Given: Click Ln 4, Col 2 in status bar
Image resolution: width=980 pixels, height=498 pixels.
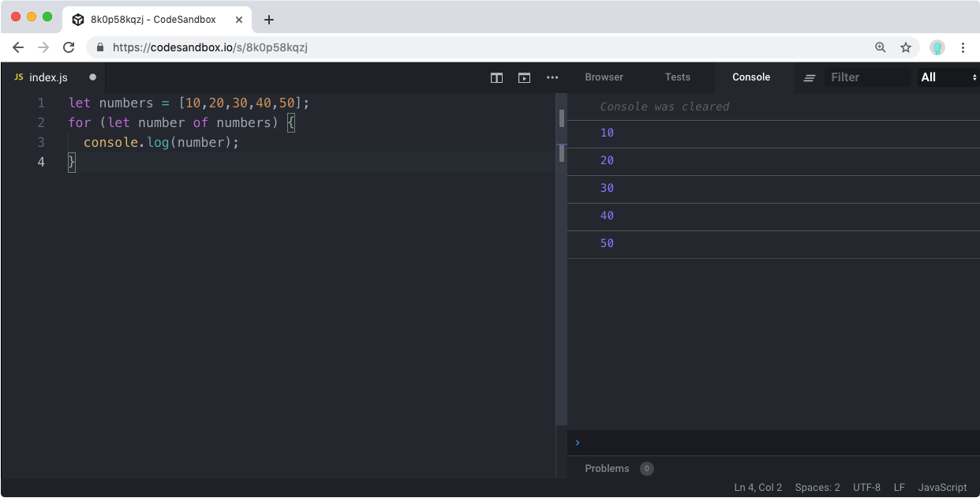Looking at the screenshot, I should [x=757, y=488].
